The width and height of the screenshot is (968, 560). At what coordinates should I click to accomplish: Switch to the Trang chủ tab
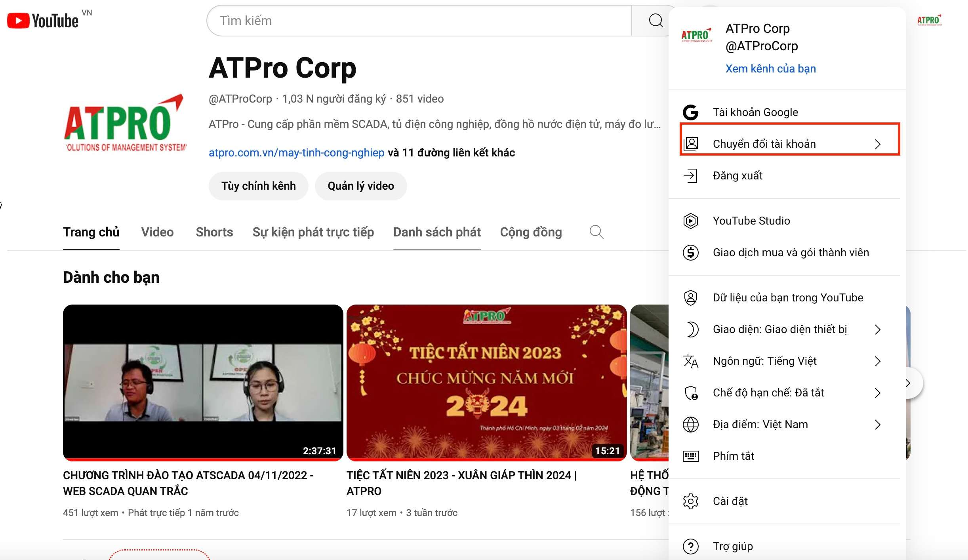[x=91, y=232]
